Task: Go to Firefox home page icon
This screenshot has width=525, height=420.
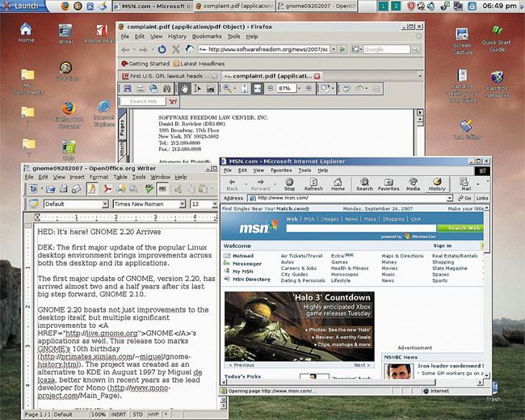Action: [190, 49]
